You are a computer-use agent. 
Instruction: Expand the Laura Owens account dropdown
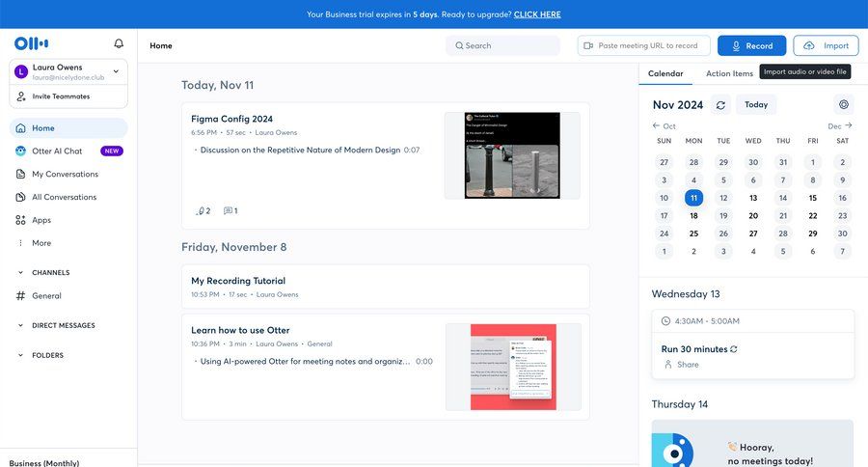[116, 70]
